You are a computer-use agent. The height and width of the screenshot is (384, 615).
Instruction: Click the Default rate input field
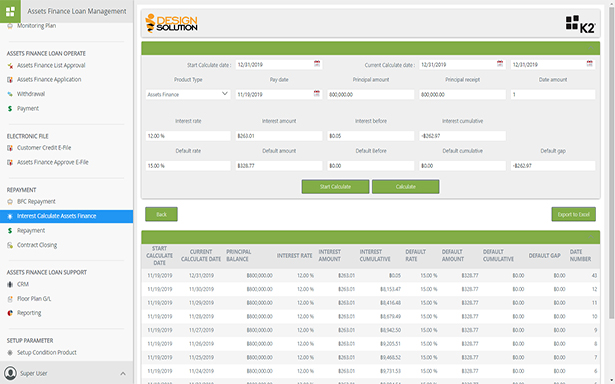click(x=188, y=166)
